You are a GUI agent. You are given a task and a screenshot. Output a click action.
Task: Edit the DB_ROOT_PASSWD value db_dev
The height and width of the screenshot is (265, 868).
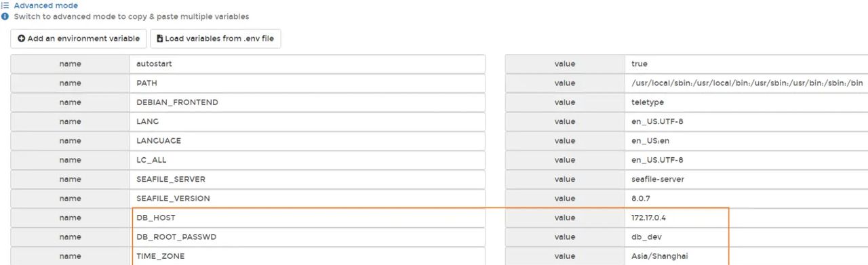(746, 238)
